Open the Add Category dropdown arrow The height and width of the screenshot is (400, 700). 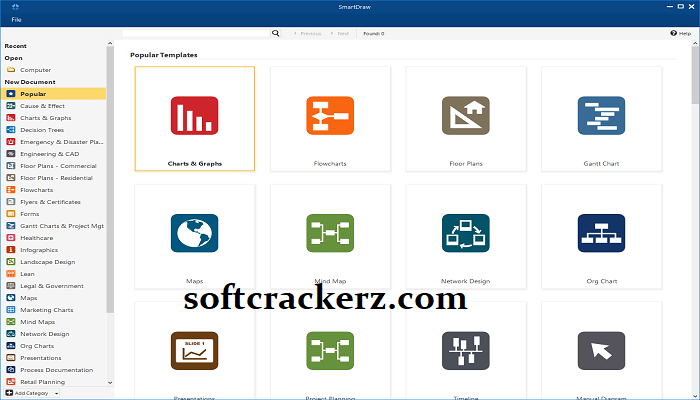pyautogui.click(x=56, y=393)
